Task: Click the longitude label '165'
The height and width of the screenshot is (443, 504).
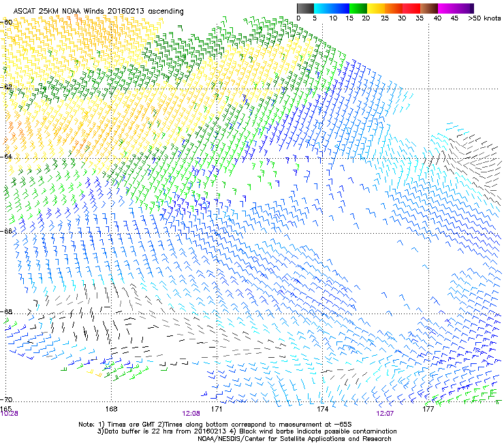Action: [x=6, y=409]
